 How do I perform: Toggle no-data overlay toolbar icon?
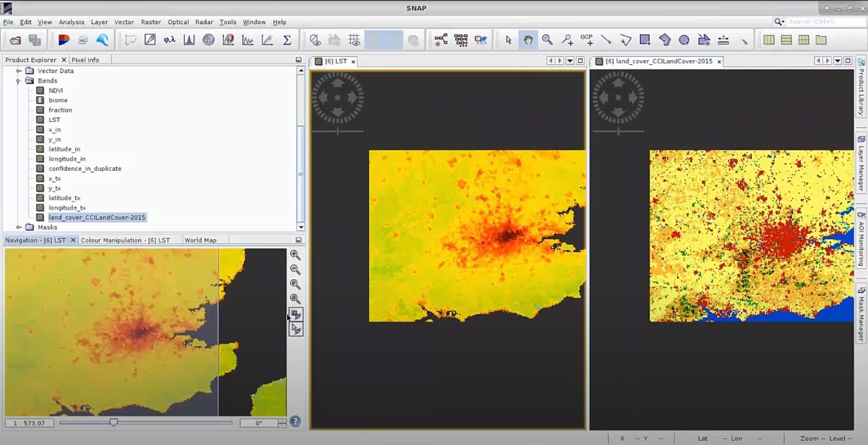(315, 40)
